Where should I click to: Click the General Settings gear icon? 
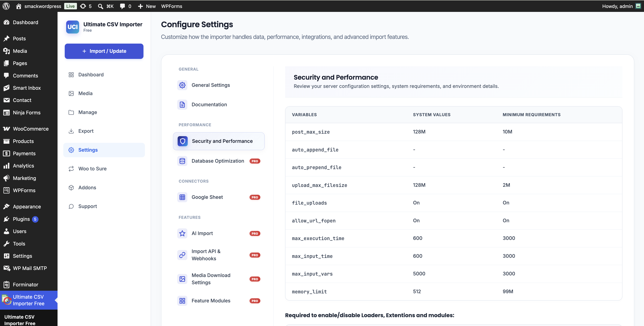pos(182,85)
